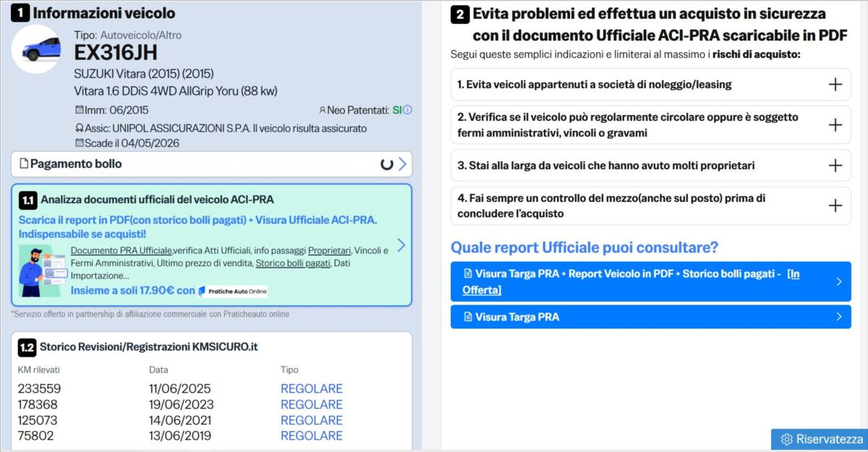
Task: Click REGOLARE for the 13/06/2019 revision
Action: coord(311,435)
